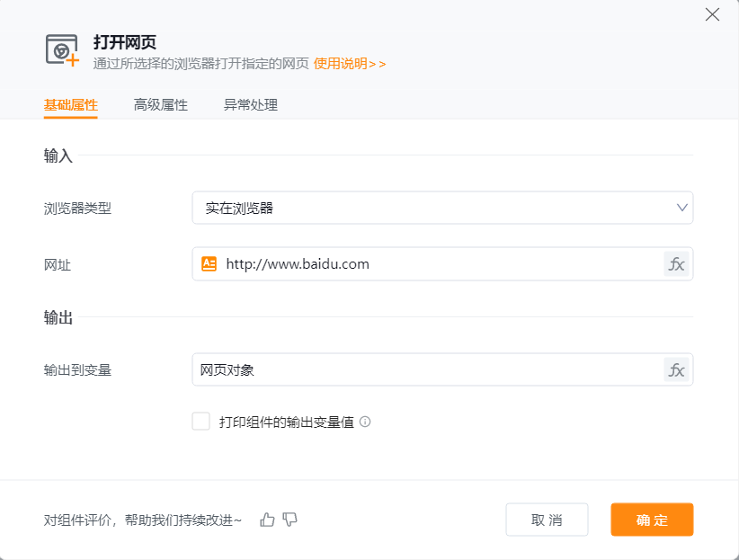This screenshot has height=560, width=739.
Task: Enable the 打印组件的输出变量值 checkbox
Action: click(x=201, y=422)
